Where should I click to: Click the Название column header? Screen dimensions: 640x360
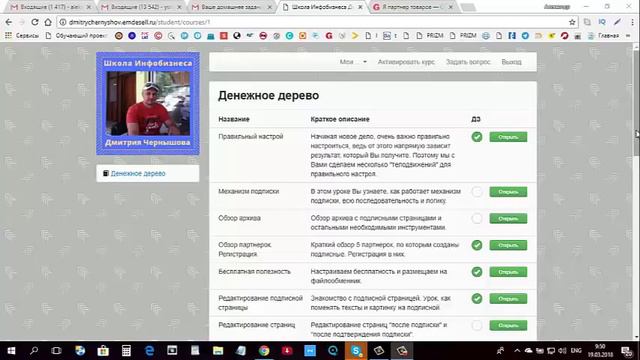pyautogui.click(x=234, y=119)
